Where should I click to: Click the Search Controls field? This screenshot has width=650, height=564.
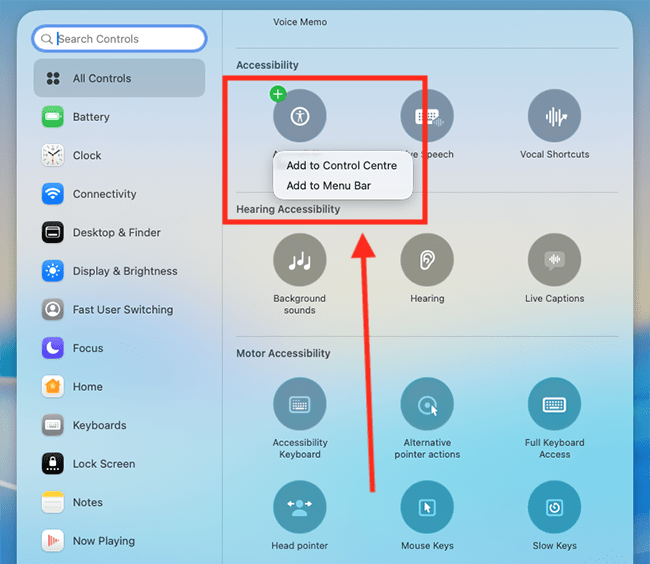coord(120,39)
